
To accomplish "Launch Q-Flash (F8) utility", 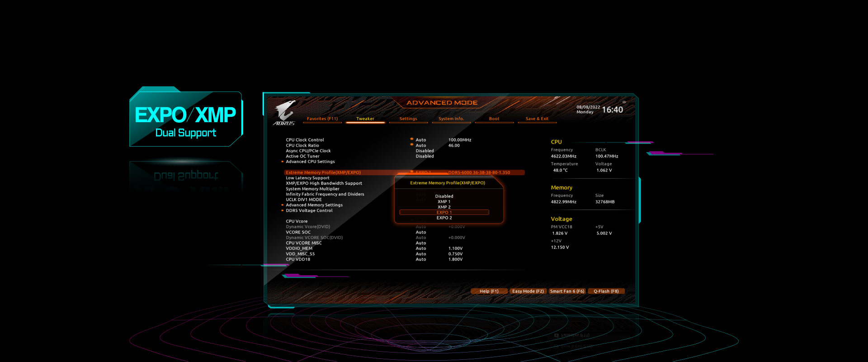I will tap(606, 291).
